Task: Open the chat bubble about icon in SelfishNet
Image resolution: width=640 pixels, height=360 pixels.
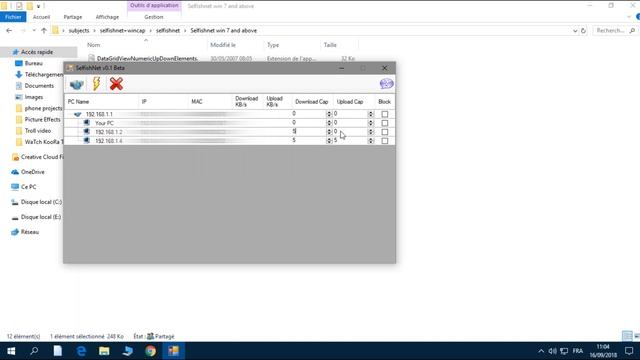Action: [386, 84]
